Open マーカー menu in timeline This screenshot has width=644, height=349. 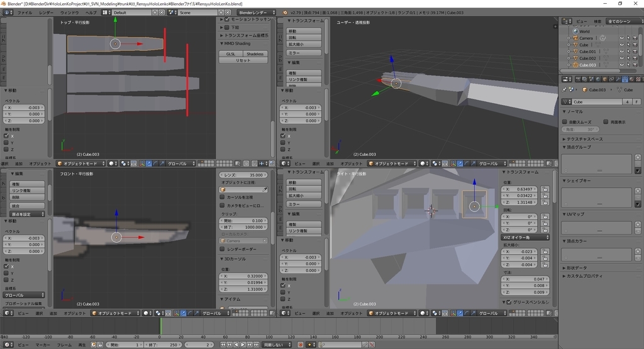click(x=43, y=345)
